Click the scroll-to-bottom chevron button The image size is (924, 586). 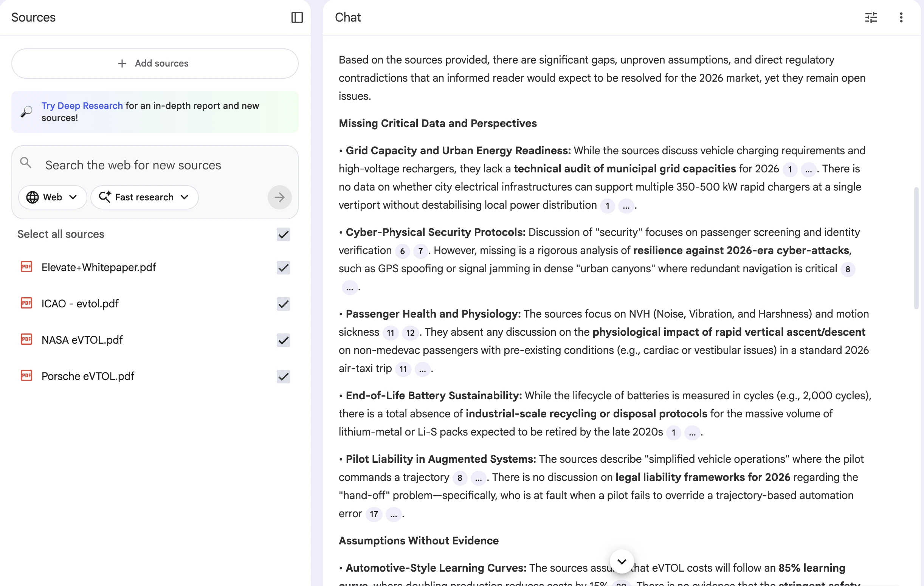click(x=622, y=561)
